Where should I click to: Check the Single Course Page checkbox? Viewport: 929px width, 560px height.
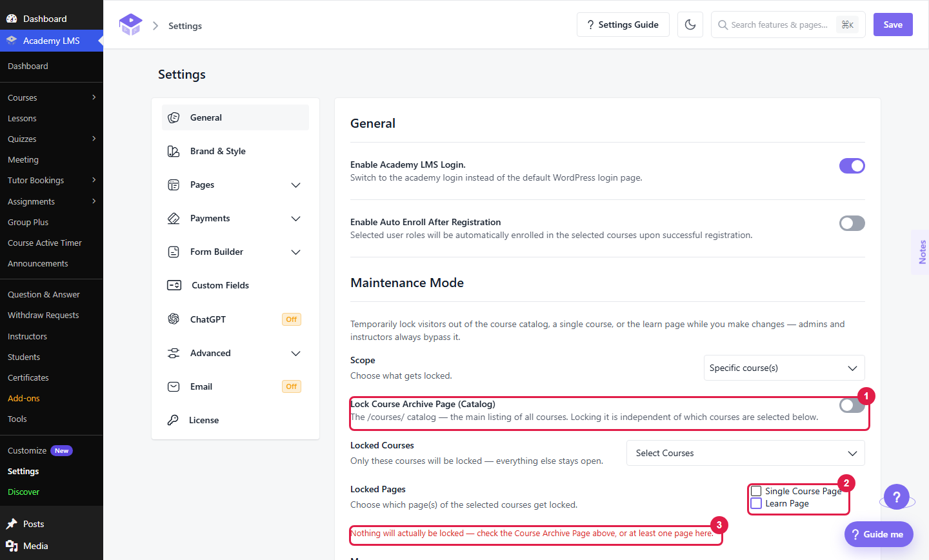756,491
